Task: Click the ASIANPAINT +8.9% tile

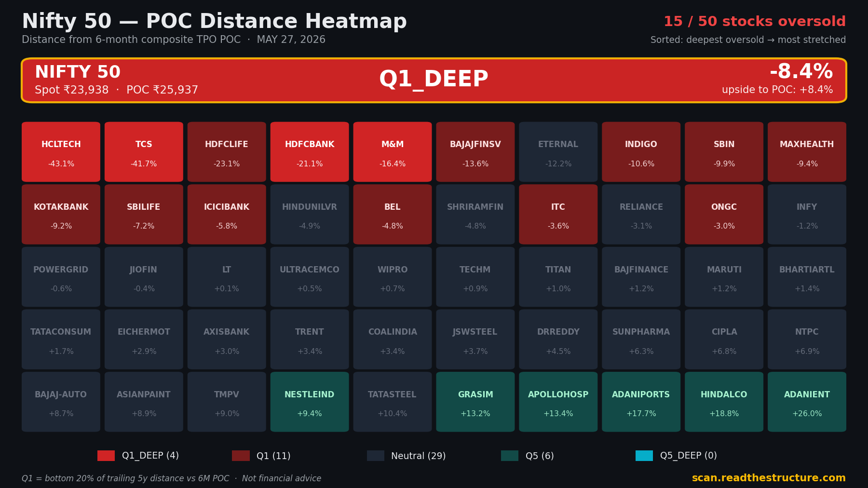Action: pyautogui.click(x=144, y=402)
